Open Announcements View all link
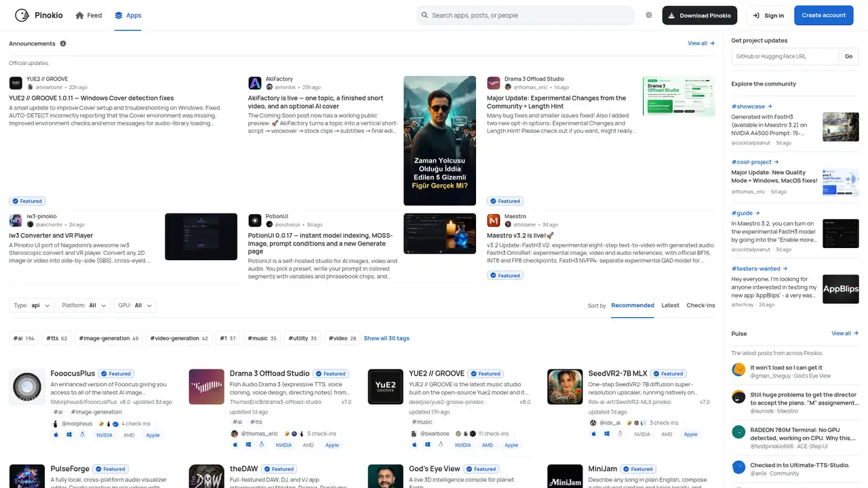The width and height of the screenshot is (868, 488). (x=701, y=43)
